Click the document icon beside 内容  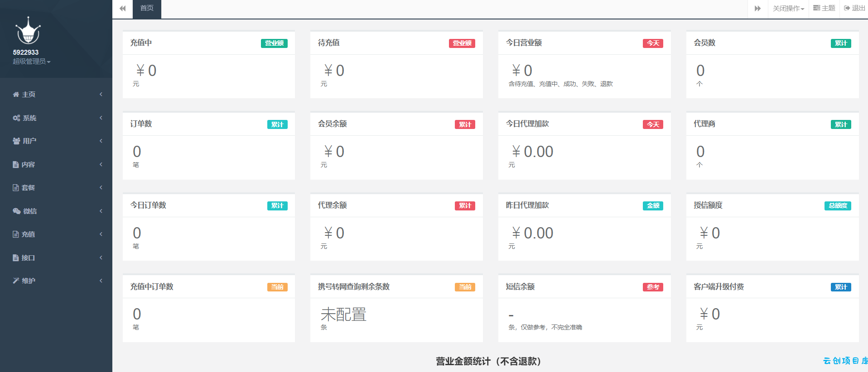[15, 165]
